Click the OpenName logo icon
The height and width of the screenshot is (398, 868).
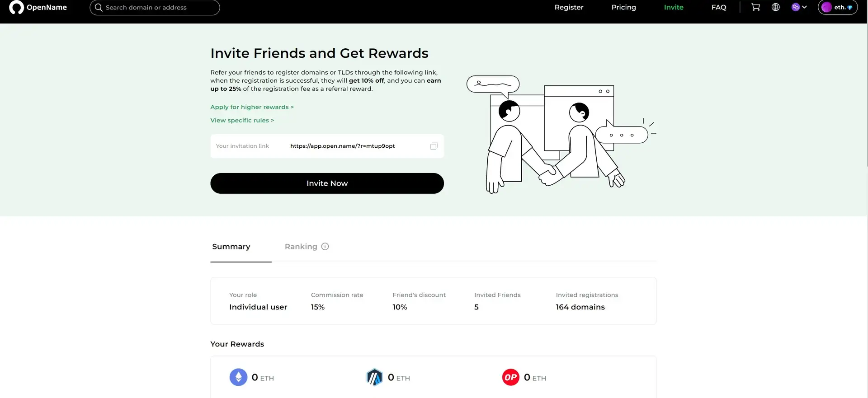pos(16,7)
